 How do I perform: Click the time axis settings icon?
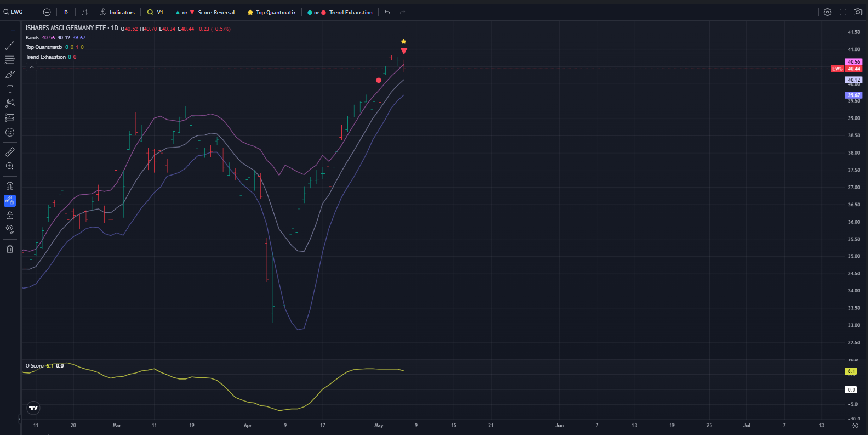(x=855, y=426)
